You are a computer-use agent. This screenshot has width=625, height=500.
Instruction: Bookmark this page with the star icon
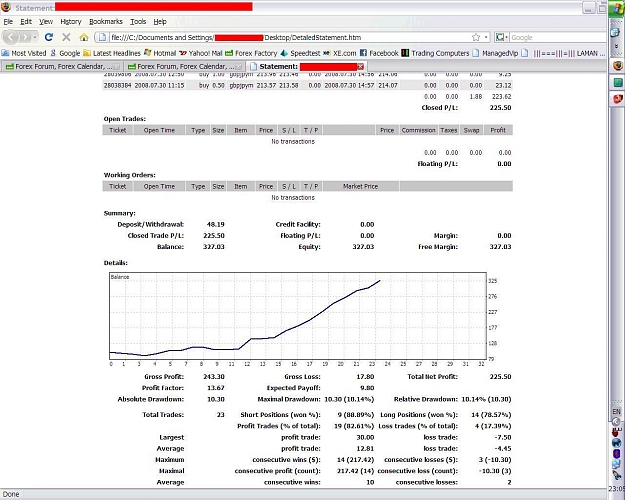click(x=476, y=37)
